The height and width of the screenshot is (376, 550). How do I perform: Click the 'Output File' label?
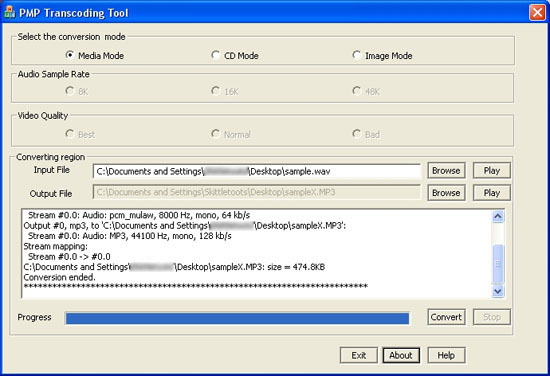tap(51, 194)
